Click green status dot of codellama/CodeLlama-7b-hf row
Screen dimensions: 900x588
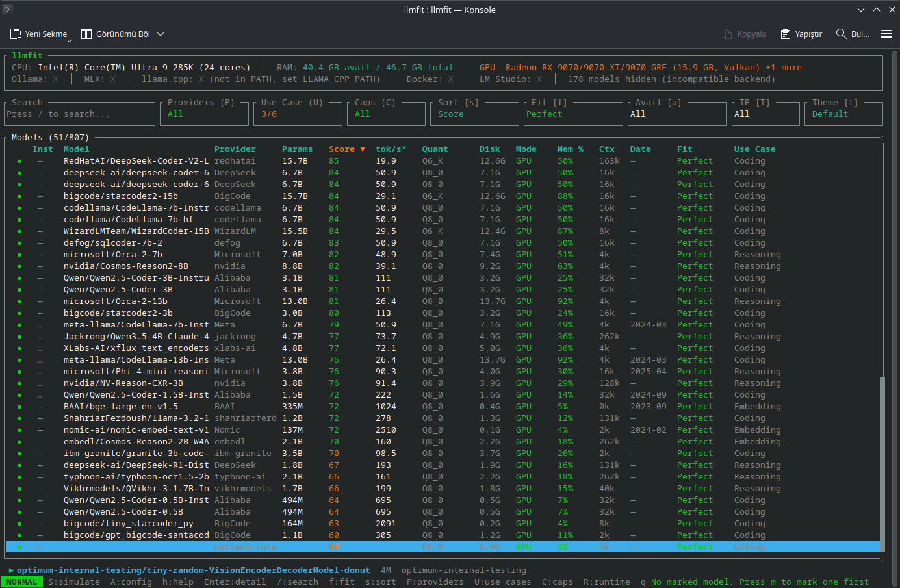click(19, 220)
